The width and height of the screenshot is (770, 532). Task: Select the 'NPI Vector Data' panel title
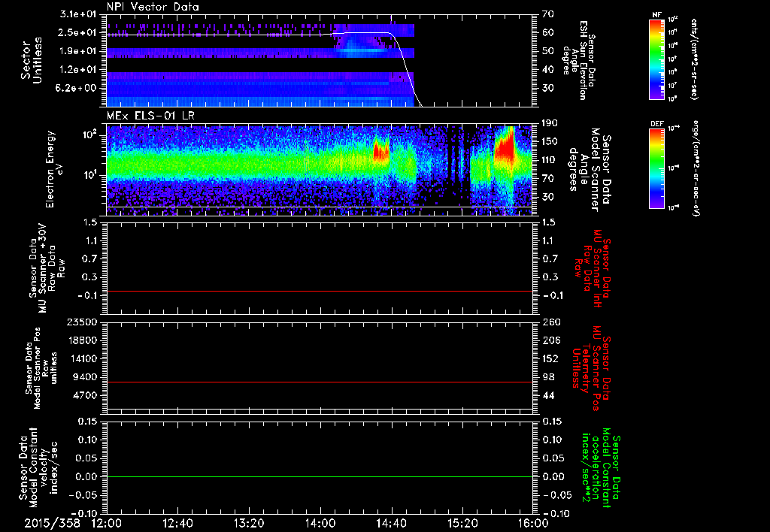(x=153, y=7)
